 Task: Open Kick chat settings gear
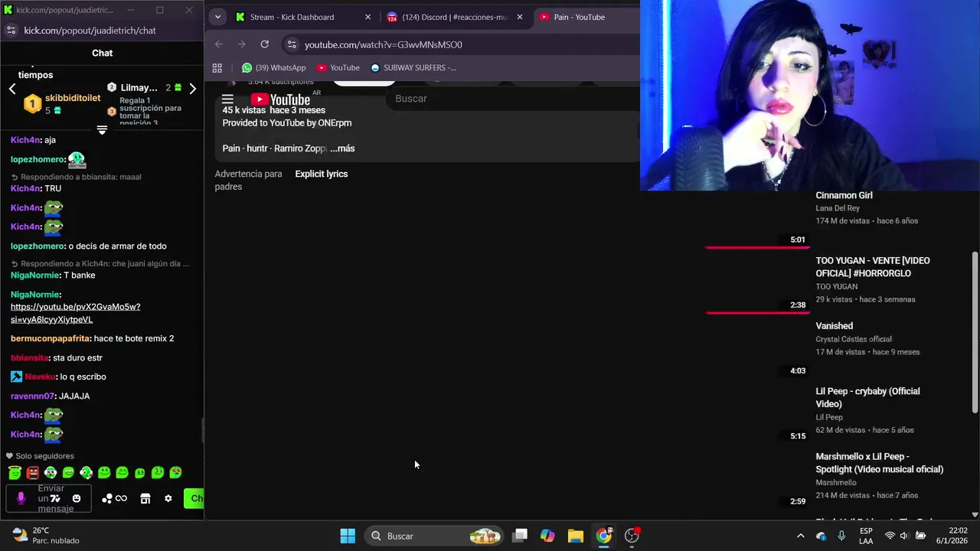168,499
